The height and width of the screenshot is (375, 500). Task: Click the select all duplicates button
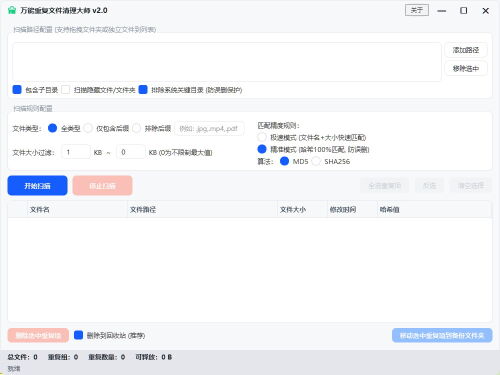384,186
